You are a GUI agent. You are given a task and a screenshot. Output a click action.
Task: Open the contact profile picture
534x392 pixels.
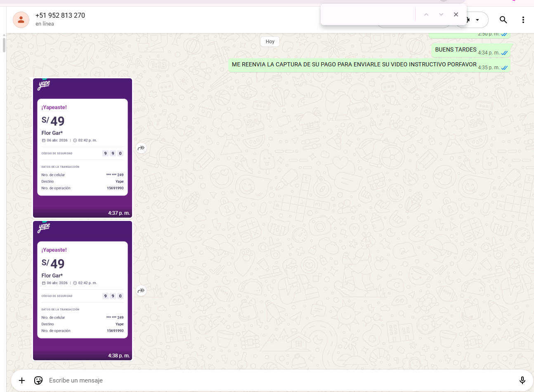click(21, 19)
